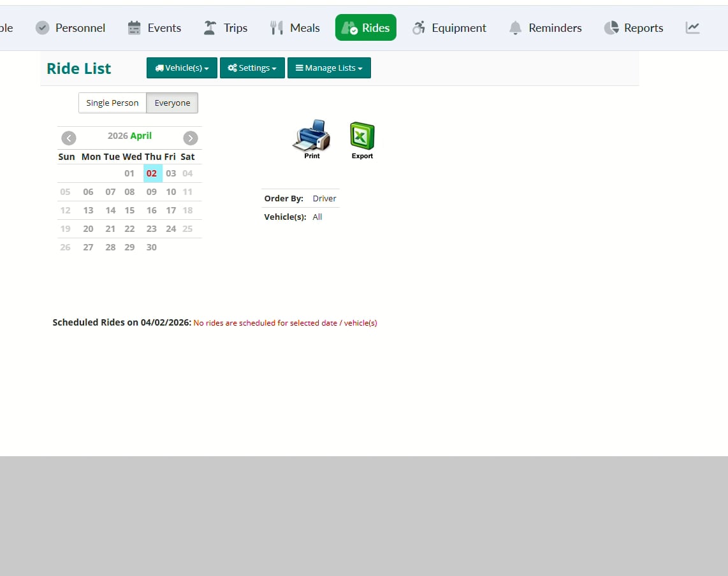
Task: Open the Trips tab
Action: point(226,28)
